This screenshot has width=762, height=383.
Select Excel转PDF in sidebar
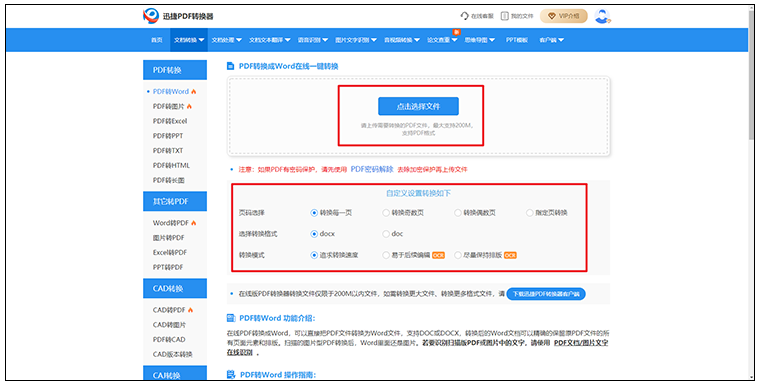tap(170, 252)
